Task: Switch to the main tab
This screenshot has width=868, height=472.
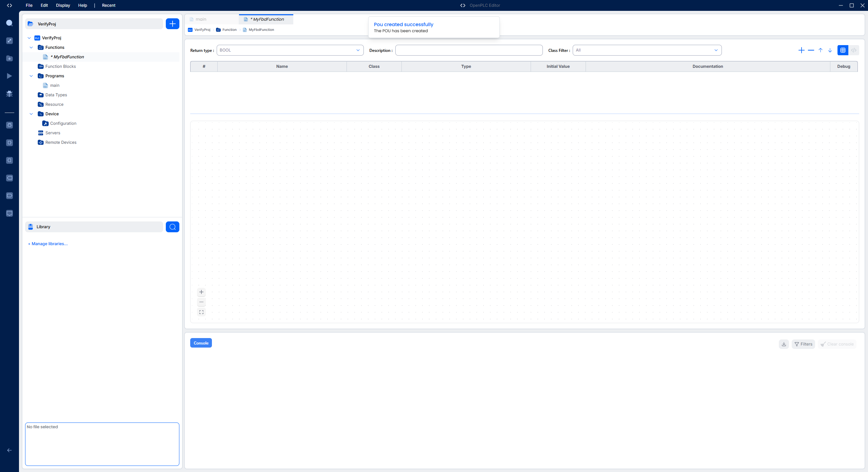Action: click(x=212, y=19)
